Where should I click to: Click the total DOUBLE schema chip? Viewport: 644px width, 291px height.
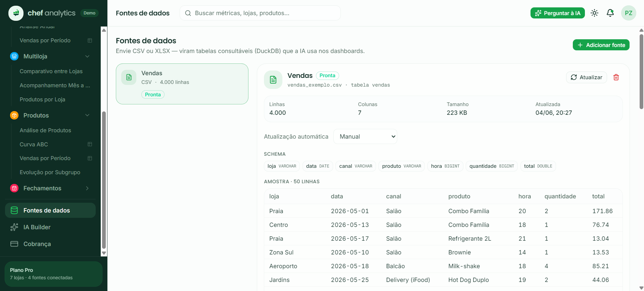(x=538, y=166)
